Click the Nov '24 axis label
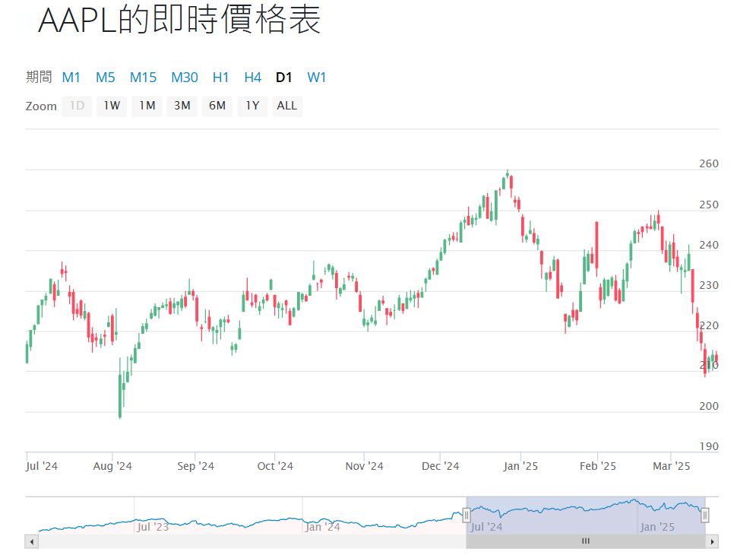Viewport: 756px width, 555px height. click(x=364, y=466)
